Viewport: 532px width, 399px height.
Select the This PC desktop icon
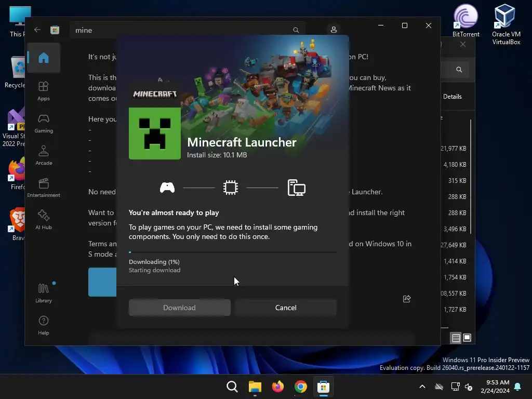(x=18, y=21)
